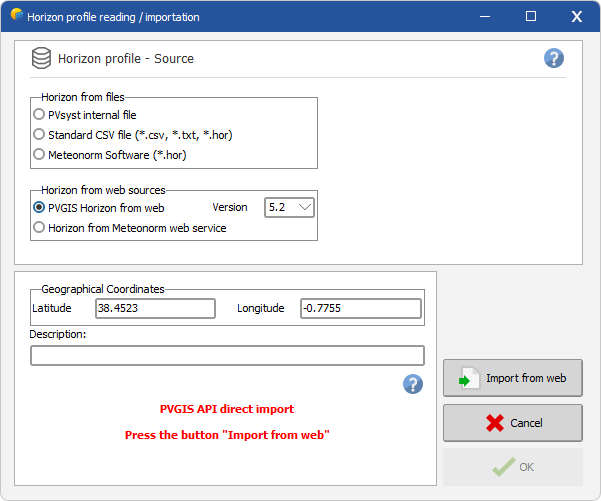Viewport: 601px width, 501px height.
Task: Choose Horizon from Meteonorm web service
Action: [x=130, y=227]
